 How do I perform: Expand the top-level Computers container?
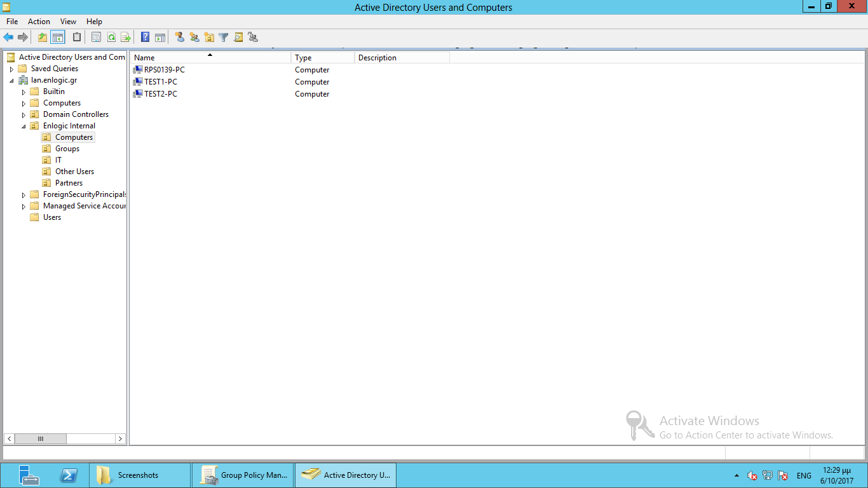(24, 103)
